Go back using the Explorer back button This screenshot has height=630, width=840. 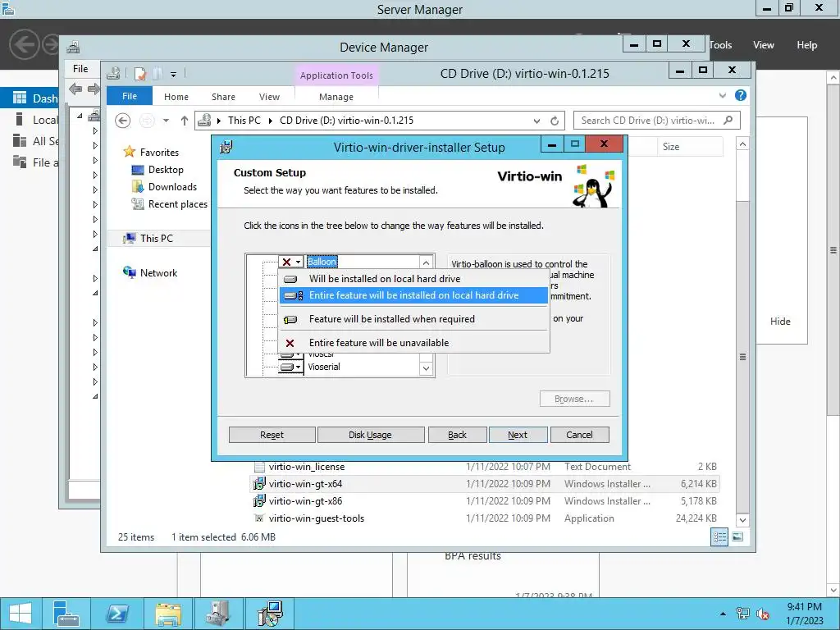[x=123, y=121]
